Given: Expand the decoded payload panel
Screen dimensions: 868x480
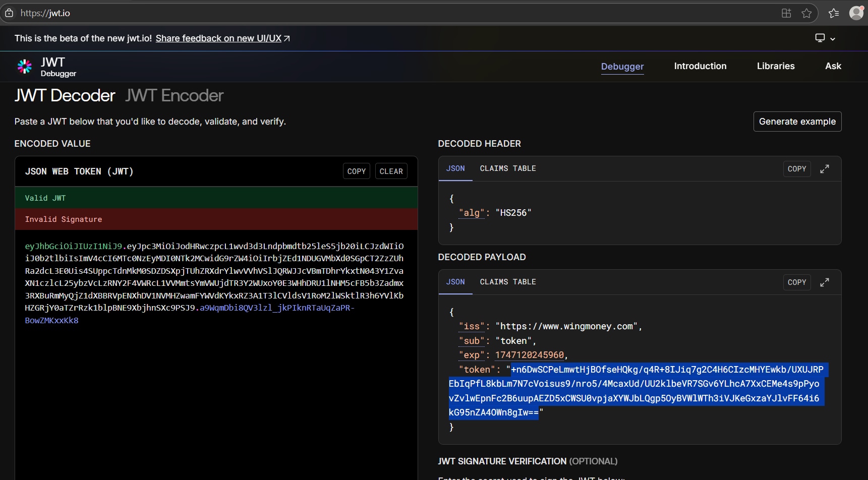Looking at the screenshot, I should pos(825,282).
